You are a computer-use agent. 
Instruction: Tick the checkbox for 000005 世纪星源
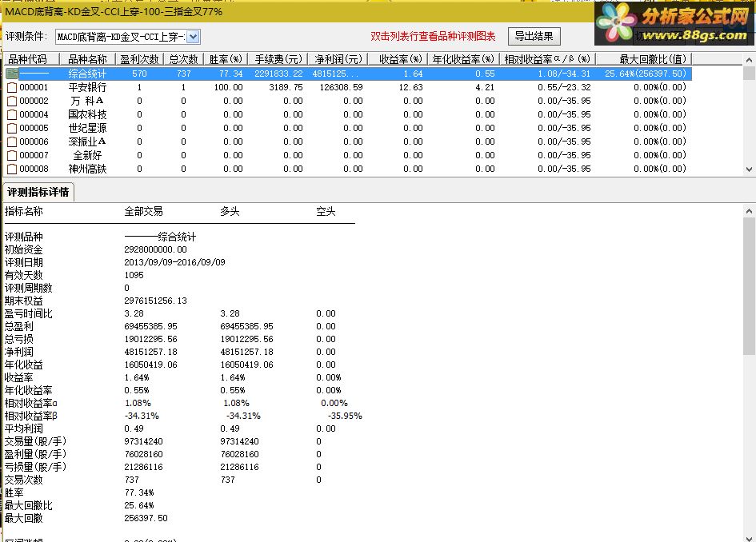[12, 128]
